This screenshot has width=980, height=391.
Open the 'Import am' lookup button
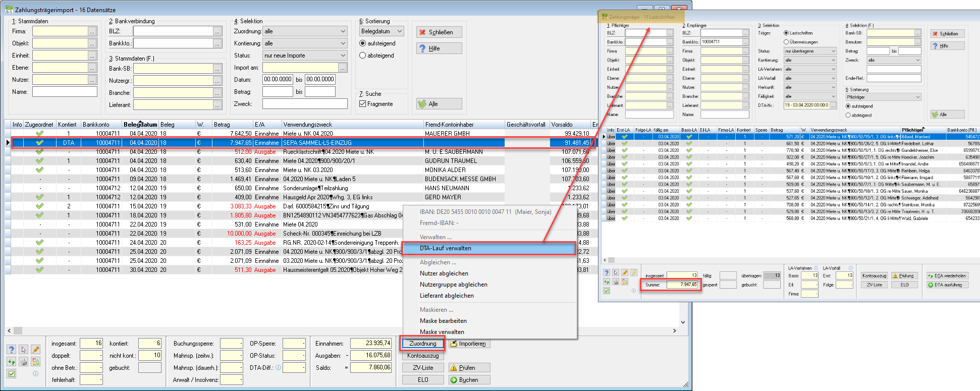[343, 68]
